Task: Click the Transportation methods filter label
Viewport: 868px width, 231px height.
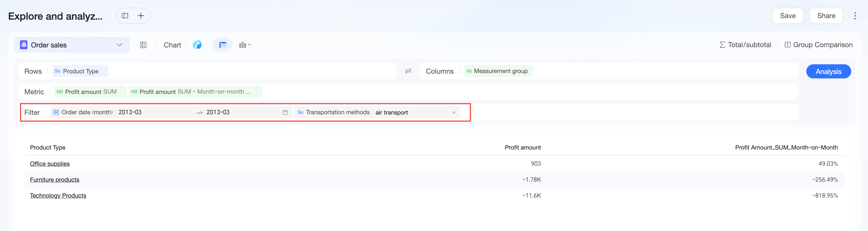Action: click(x=338, y=112)
